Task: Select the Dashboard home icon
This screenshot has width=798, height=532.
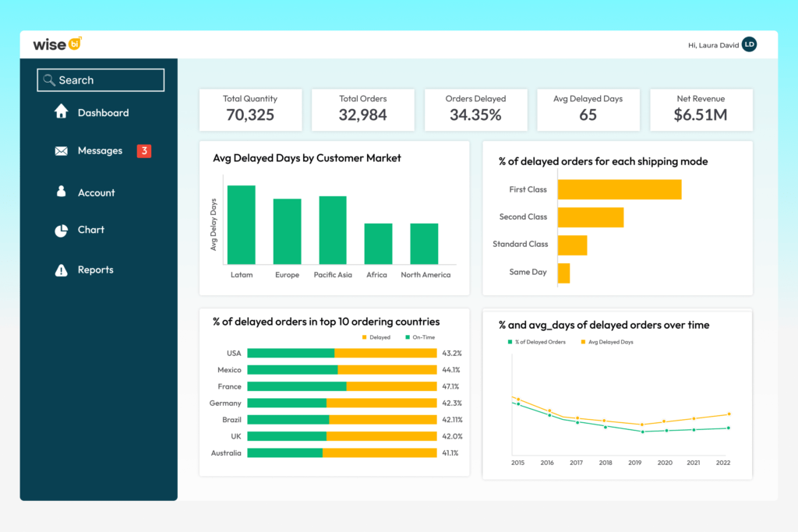Action: (x=61, y=111)
